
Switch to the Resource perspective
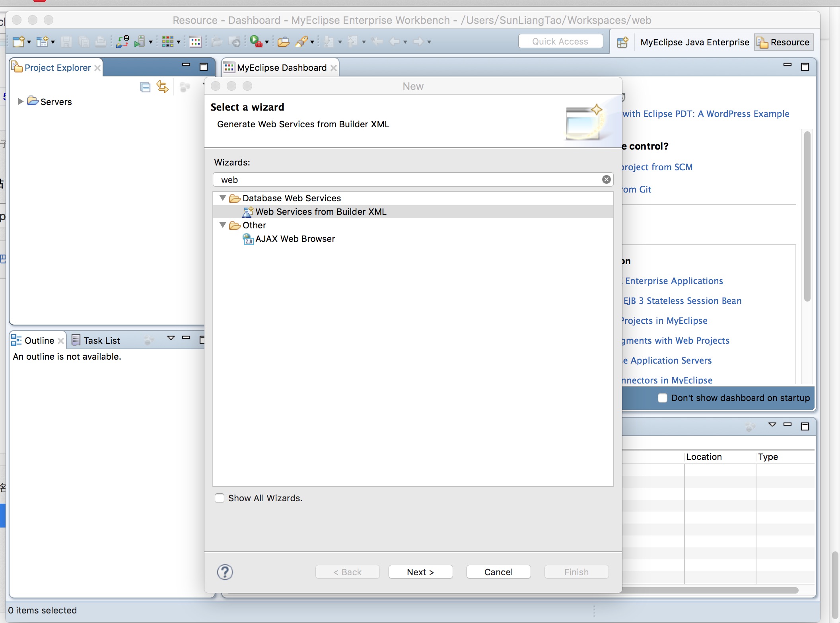784,42
